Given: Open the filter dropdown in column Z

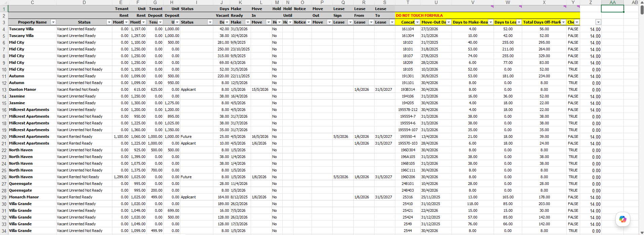Looking at the screenshot, I should click(x=598, y=22).
